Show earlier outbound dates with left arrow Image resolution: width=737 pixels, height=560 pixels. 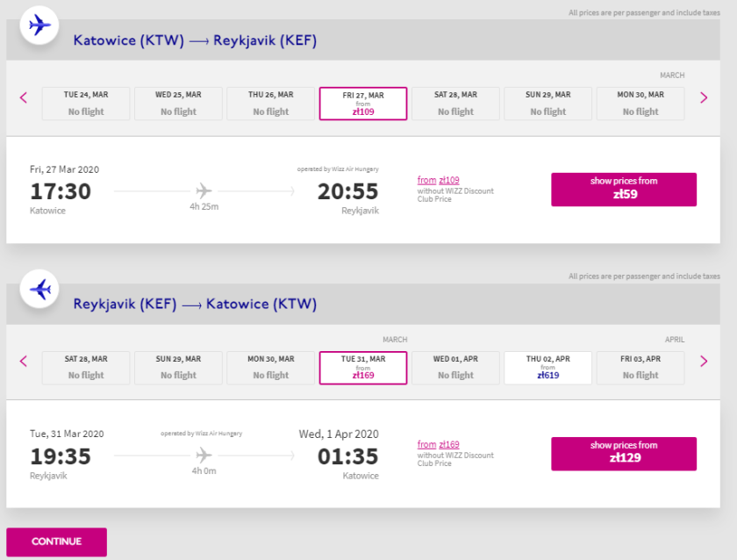point(24,97)
